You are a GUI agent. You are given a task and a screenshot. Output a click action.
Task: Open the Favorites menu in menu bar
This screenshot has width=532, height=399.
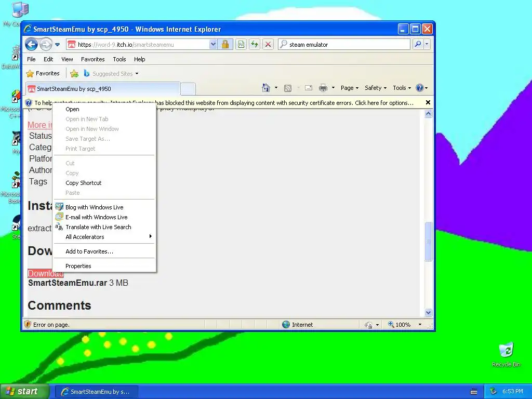click(x=92, y=59)
